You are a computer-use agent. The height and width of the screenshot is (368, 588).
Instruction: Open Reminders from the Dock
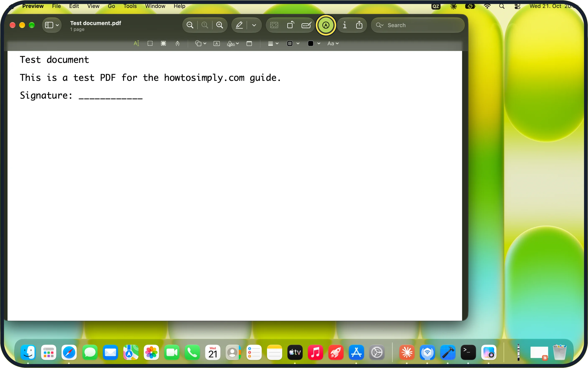pyautogui.click(x=254, y=352)
